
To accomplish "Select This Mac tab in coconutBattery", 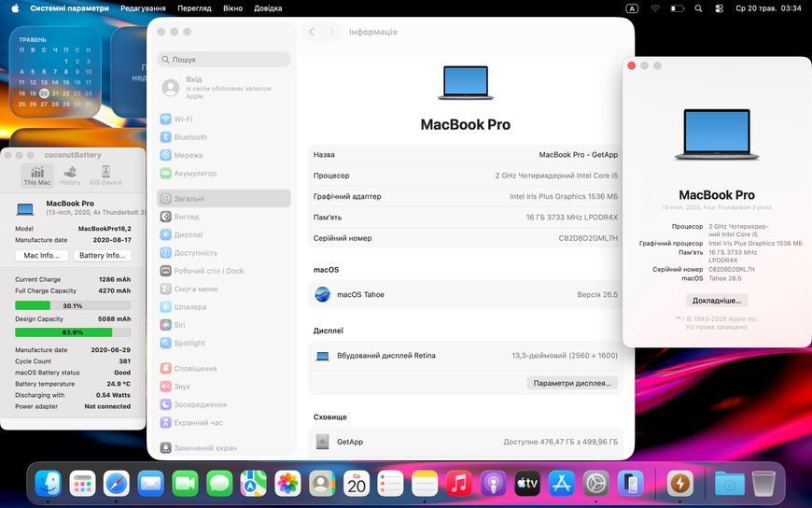I will [37, 176].
